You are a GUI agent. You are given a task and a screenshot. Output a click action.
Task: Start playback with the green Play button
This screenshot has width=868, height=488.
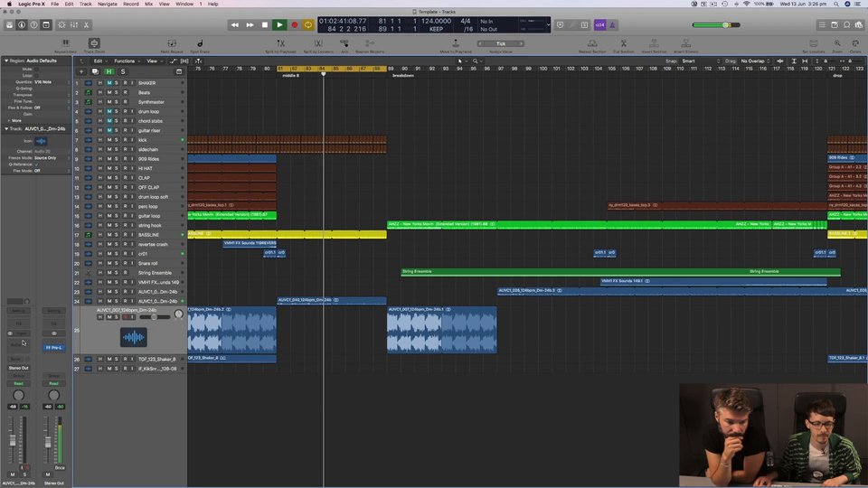pos(279,25)
